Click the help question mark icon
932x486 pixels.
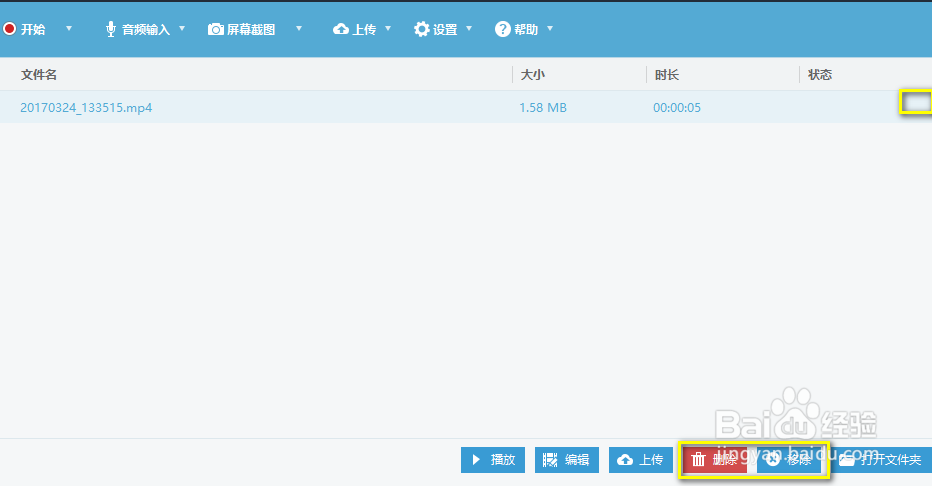(502, 29)
